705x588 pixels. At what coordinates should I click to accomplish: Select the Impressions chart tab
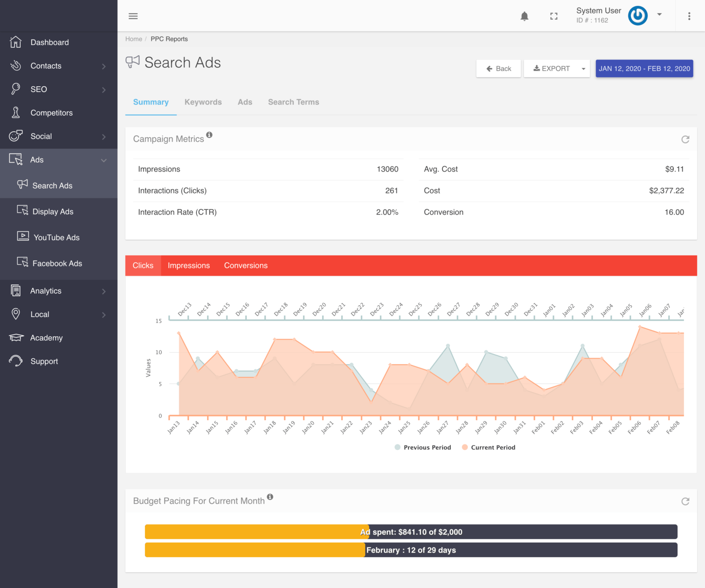pyautogui.click(x=189, y=266)
